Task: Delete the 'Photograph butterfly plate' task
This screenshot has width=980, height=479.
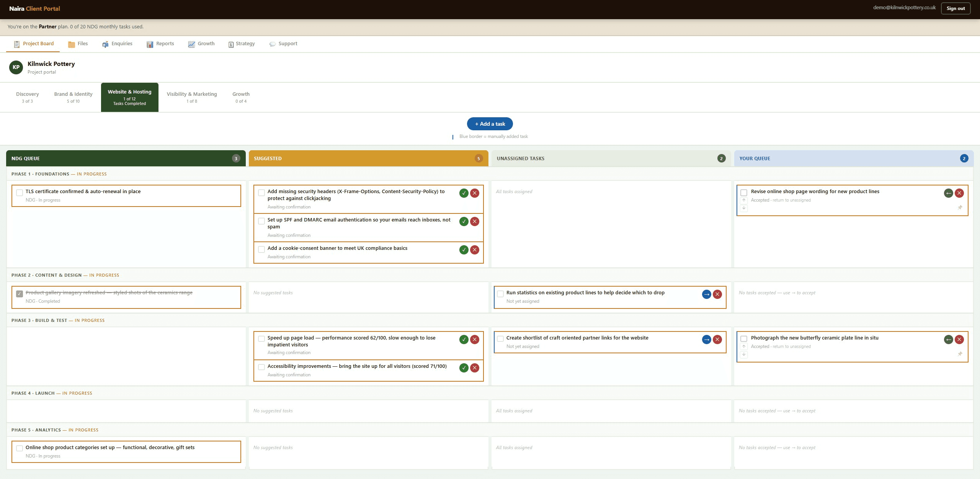Action: 959,340
